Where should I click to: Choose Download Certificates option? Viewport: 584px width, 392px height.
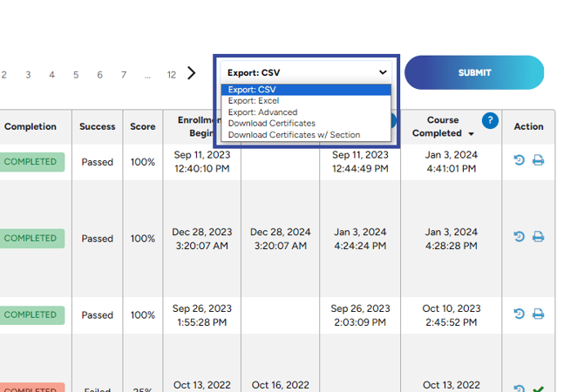point(271,124)
